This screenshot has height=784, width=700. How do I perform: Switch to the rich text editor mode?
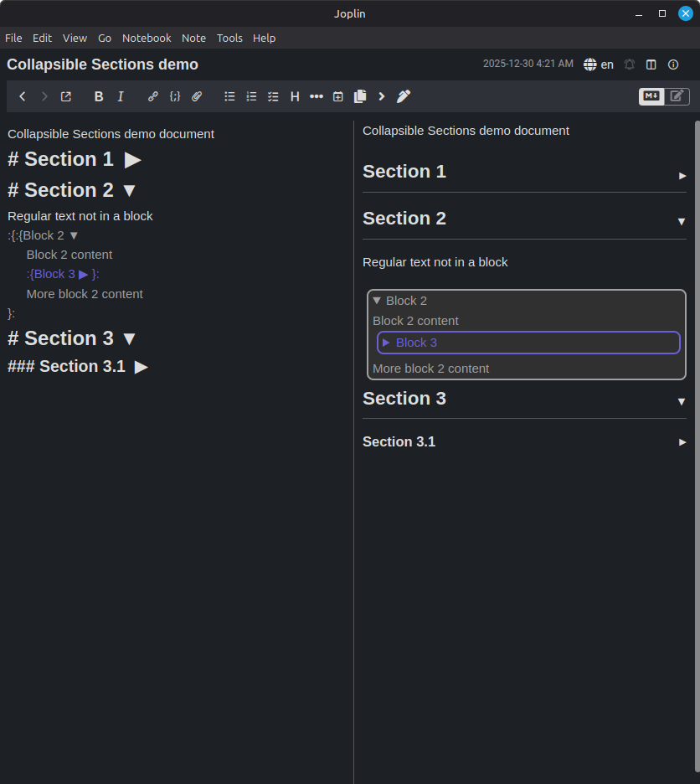point(677,96)
